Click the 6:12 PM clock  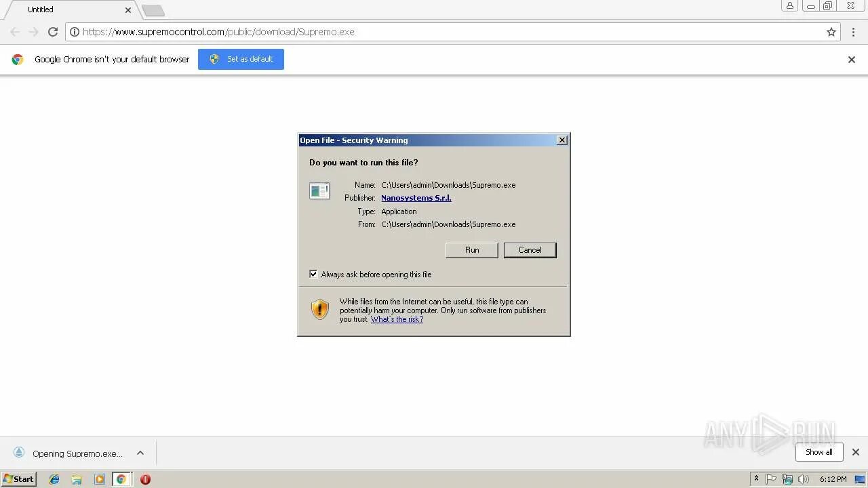833,479
